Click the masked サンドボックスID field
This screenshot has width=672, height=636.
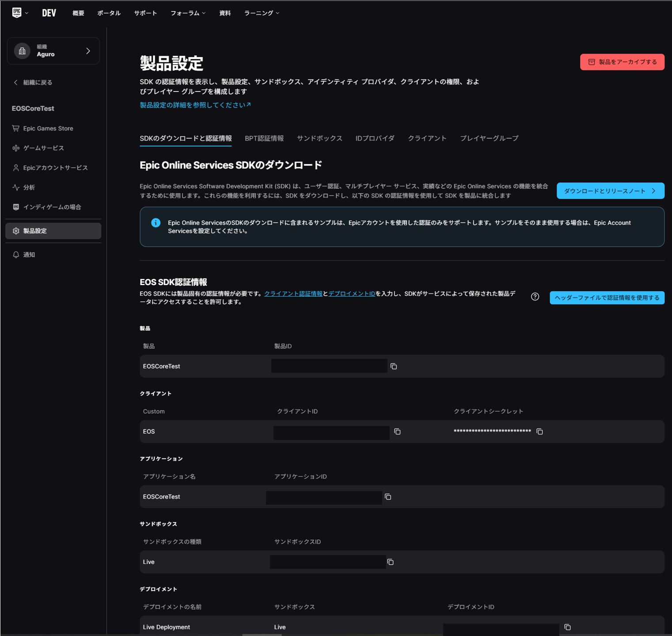(x=328, y=562)
